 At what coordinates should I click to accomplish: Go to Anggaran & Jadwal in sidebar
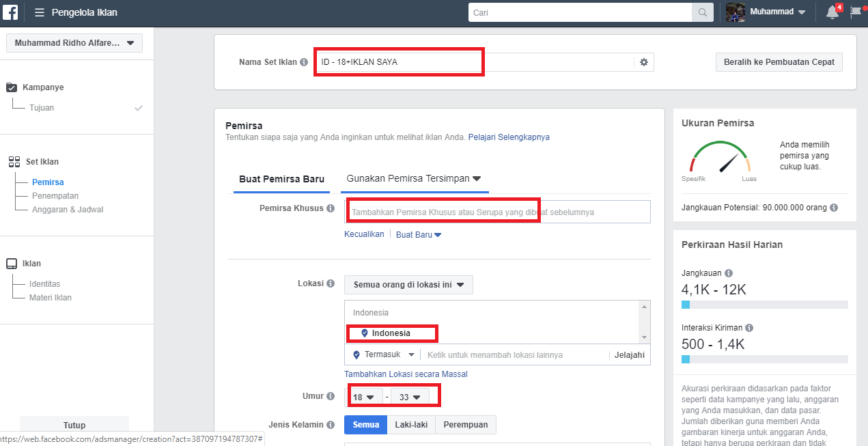pos(68,210)
